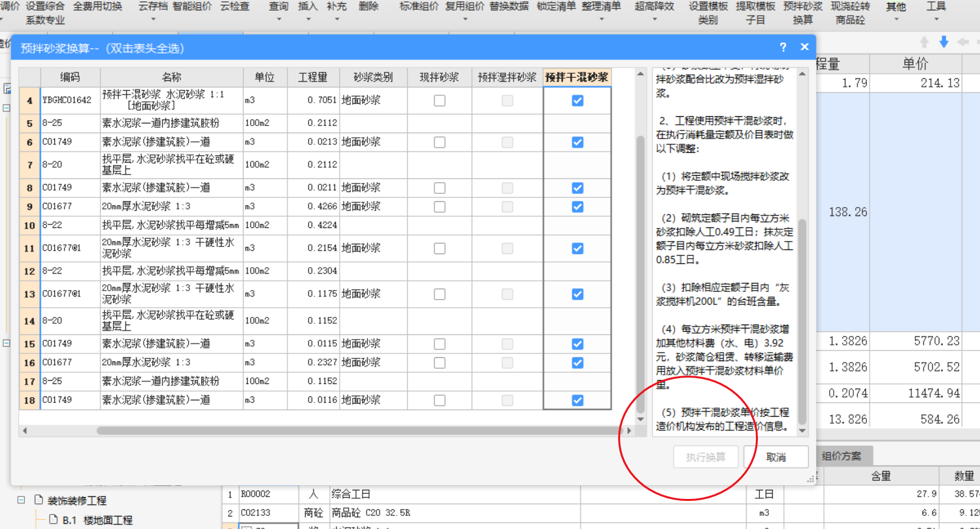Click 取消 button in dialog
The image size is (980, 529).
click(x=776, y=457)
